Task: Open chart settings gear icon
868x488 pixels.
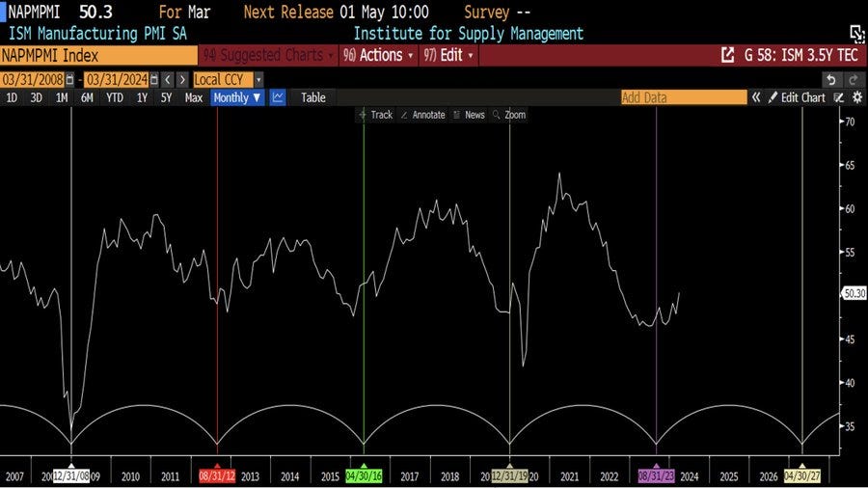Action: pos(856,97)
